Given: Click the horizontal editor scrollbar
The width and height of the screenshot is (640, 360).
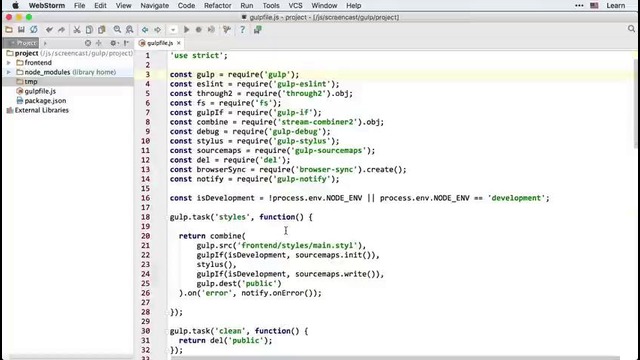Looking at the screenshot, I should click(x=395, y=358).
